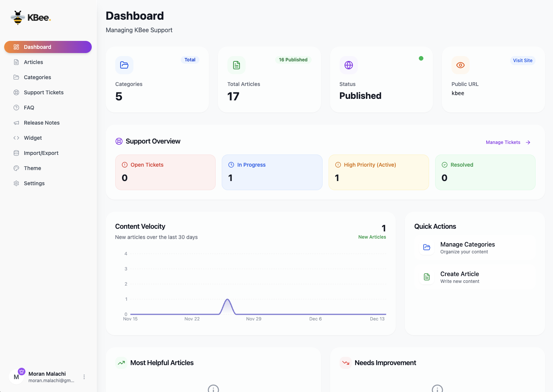Open the Settings page
553x392 pixels.
point(34,183)
